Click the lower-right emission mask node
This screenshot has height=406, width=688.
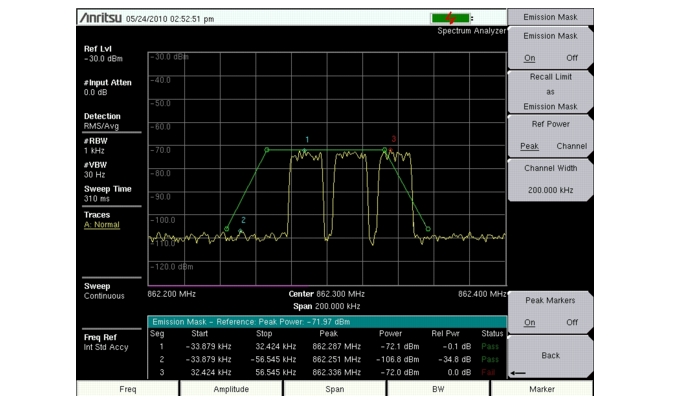(x=428, y=229)
